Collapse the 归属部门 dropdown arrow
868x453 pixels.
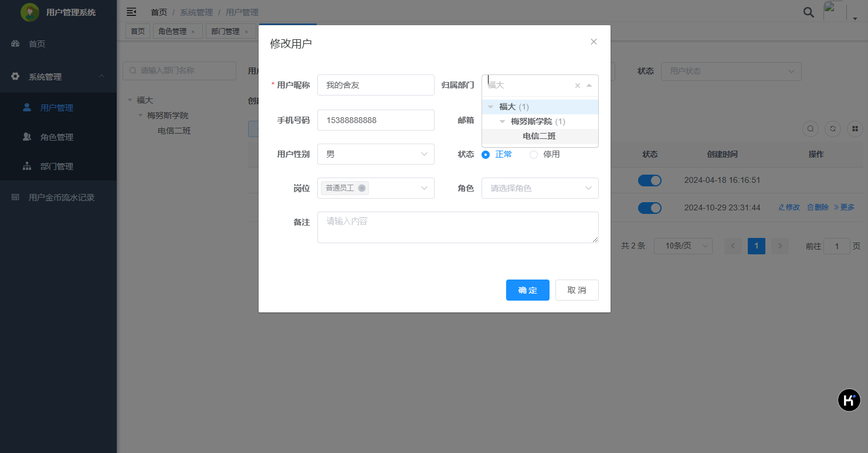coord(589,86)
